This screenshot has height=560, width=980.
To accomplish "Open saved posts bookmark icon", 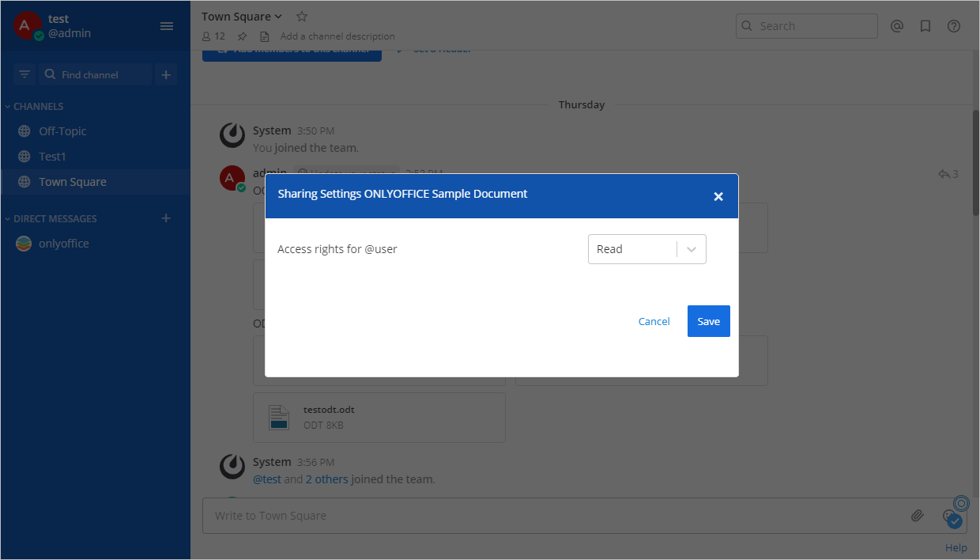I will (x=925, y=26).
